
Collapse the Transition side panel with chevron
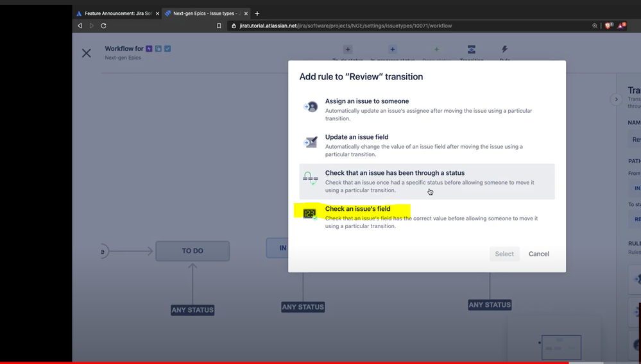click(x=616, y=99)
